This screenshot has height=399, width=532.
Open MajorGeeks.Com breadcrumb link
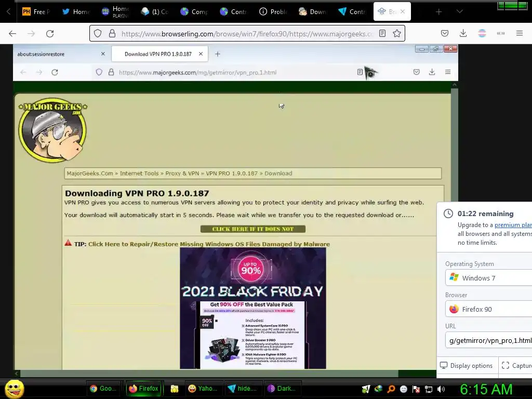pos(90,174)
